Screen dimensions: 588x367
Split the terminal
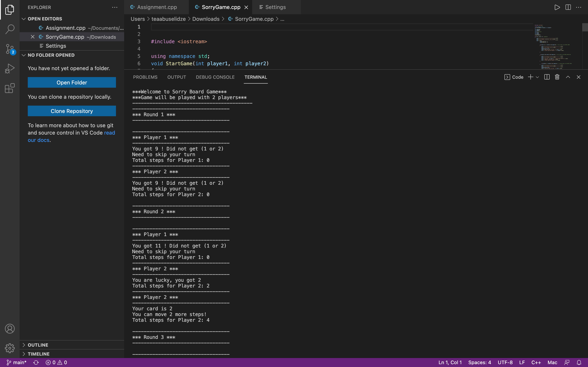(547, 77)
